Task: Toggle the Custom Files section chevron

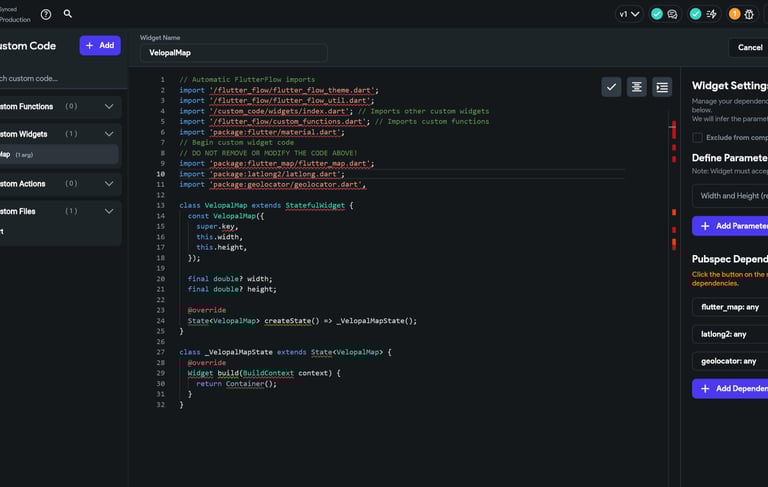Action: pos(109,211)
